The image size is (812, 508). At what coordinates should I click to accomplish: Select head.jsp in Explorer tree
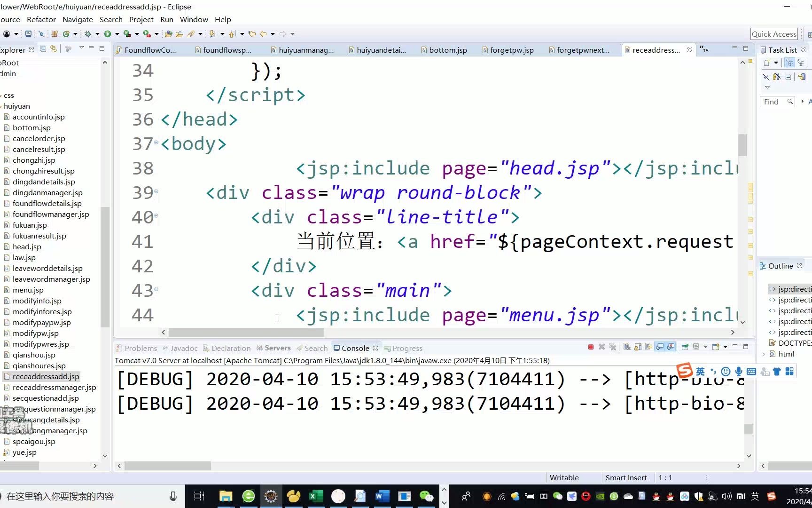pyautogui.click(x=27, y=246)
